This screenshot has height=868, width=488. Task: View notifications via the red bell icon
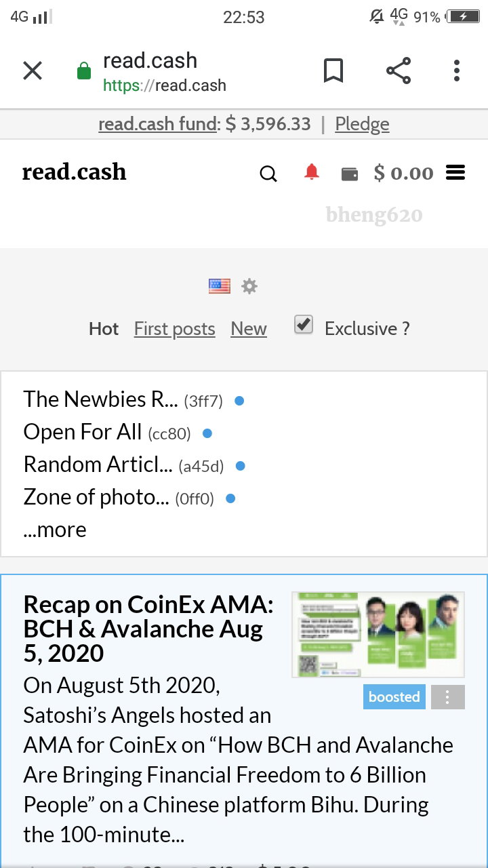(x=311, y=172)
